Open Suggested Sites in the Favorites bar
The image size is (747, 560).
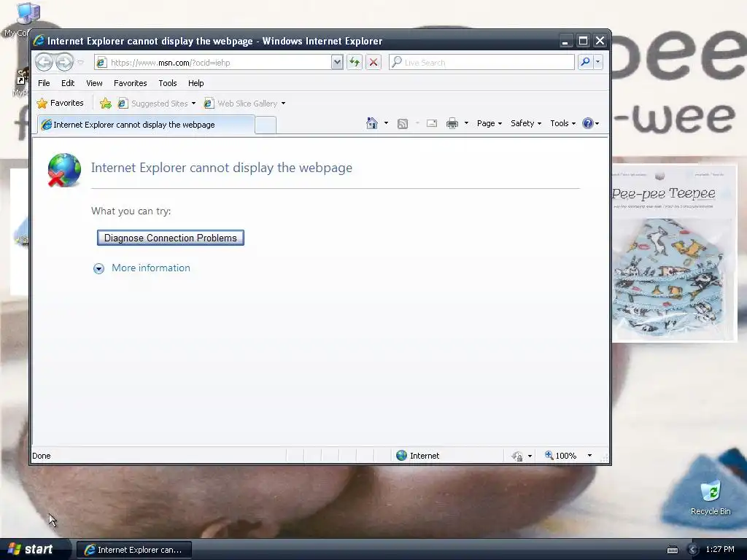pos(153,104)
